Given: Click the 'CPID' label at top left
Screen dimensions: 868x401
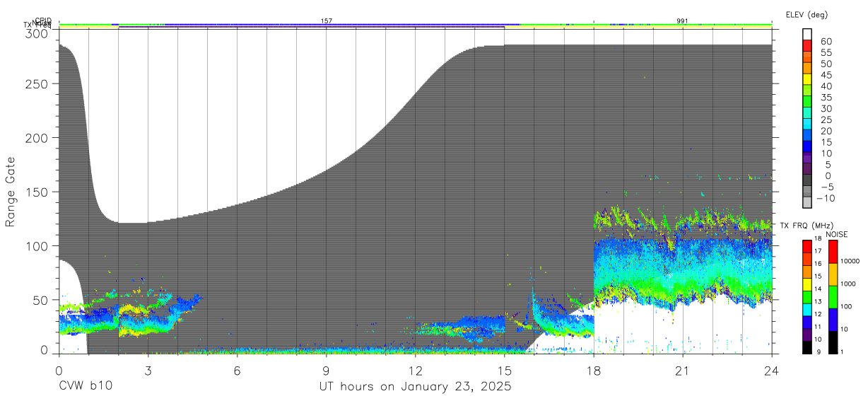Looking at the screenshot, I should 43,21.
